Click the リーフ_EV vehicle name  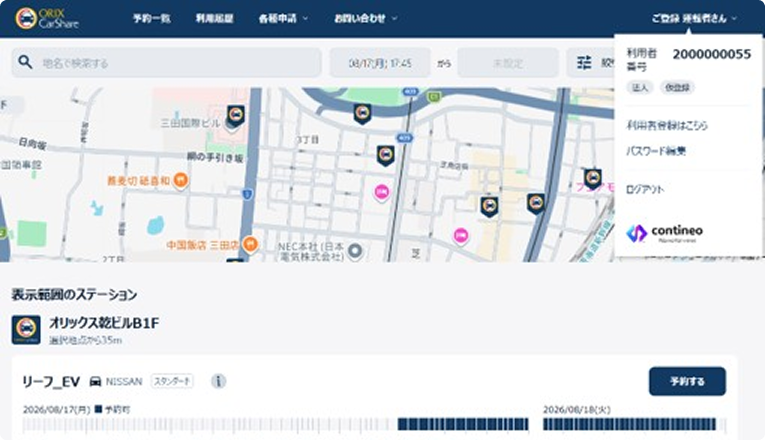(51, 381)
